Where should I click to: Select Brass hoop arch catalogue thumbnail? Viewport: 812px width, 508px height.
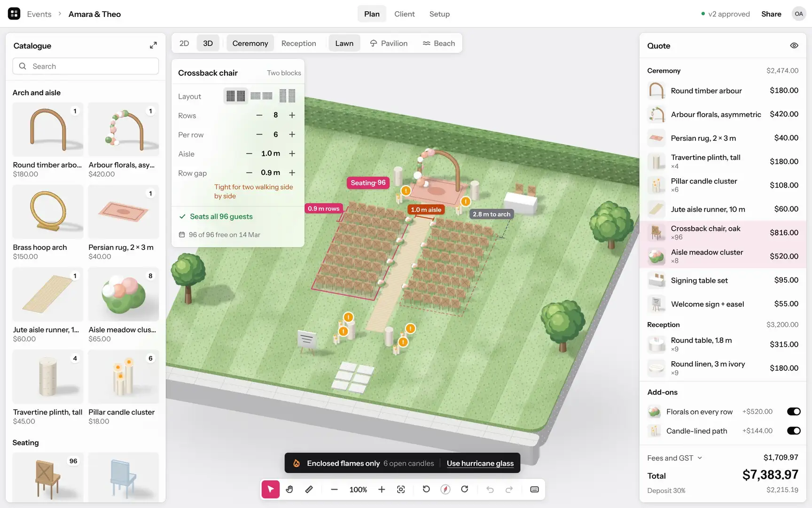[x=48, y=212]
